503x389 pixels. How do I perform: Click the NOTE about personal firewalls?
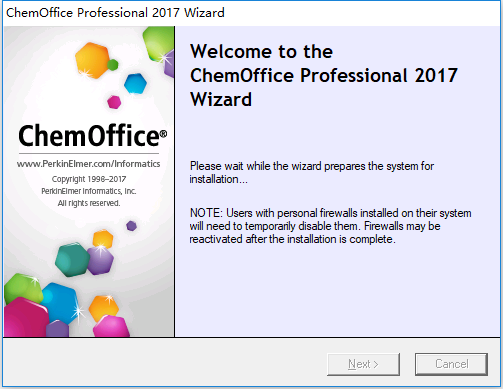(330, 226)
